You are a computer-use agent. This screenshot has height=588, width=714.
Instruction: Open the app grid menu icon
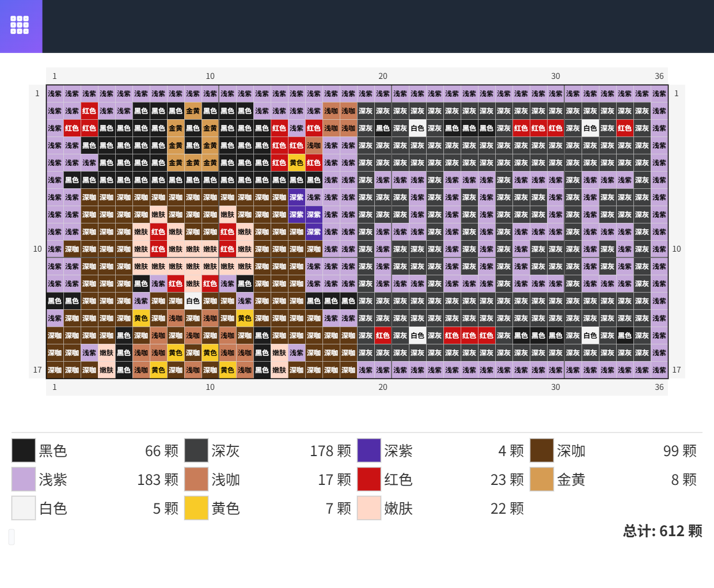pos(20,25)
